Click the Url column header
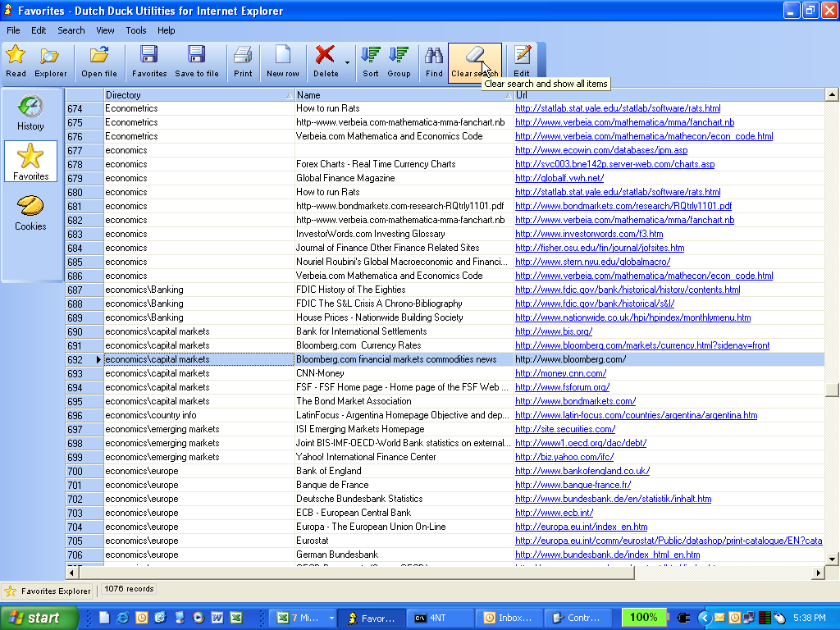The height and width of the screenshot is (630, 840). pyautogui.click(x=669, y=95)
